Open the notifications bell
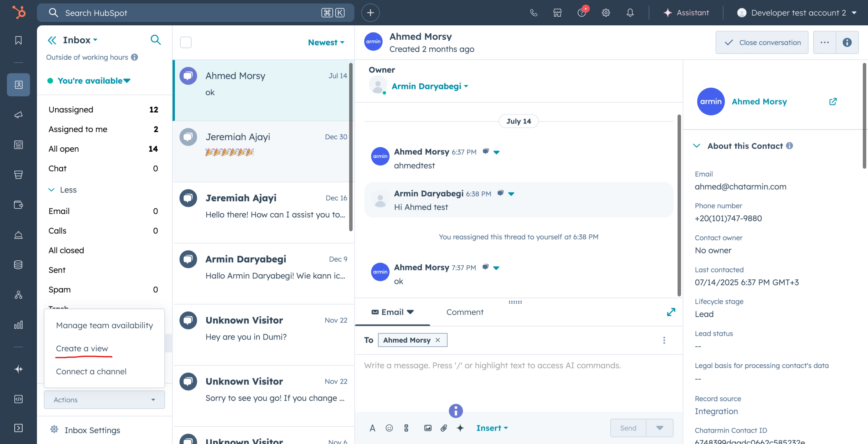Screen dimensions: 868x444 pyautogui.click(x=630, y=13)
